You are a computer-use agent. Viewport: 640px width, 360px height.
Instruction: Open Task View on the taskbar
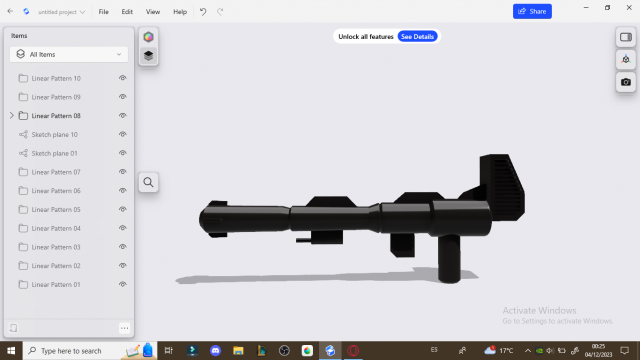[169, 351]
